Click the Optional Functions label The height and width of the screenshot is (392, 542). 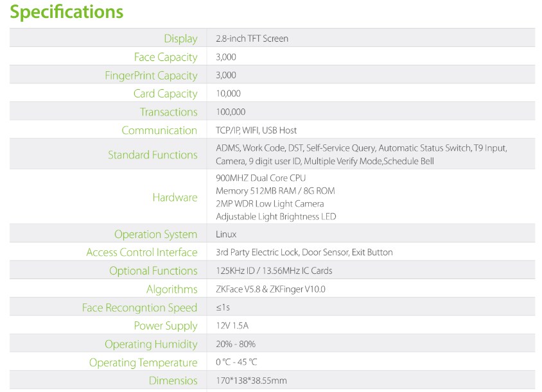tap(153, 271)
